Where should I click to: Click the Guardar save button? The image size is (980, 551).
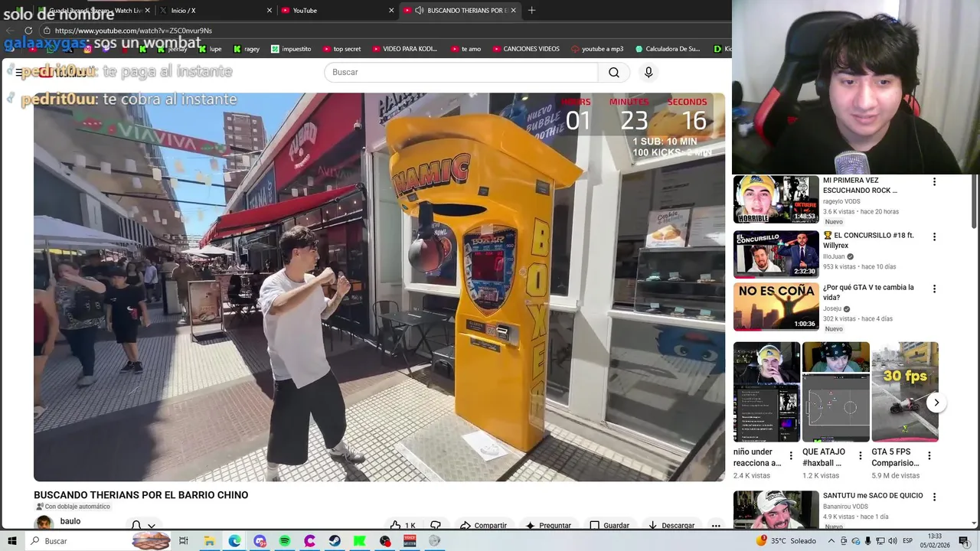click(609, 525)
